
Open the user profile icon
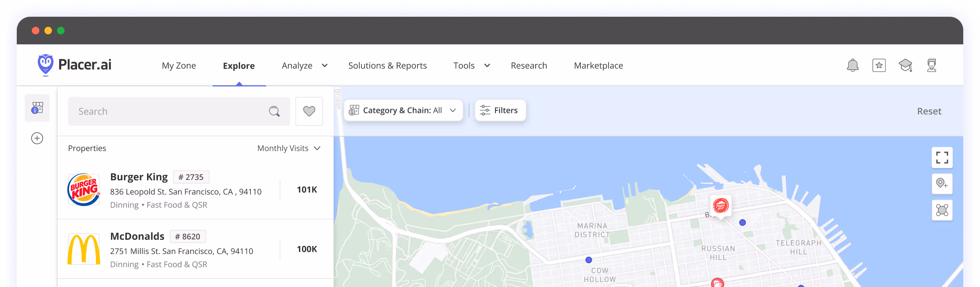pos(932,65)
